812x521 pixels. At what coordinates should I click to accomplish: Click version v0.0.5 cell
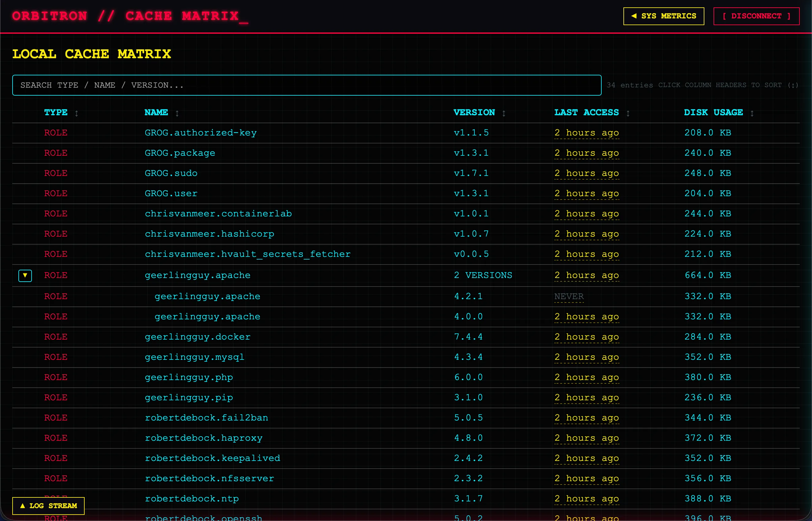pyautogui.click(x=471, y=254)
